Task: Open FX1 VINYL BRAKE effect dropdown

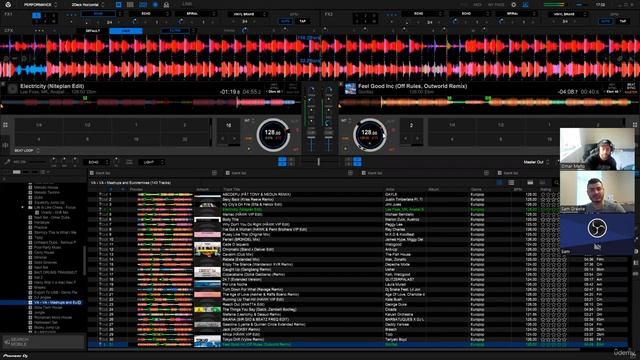Action: (247, 14)
